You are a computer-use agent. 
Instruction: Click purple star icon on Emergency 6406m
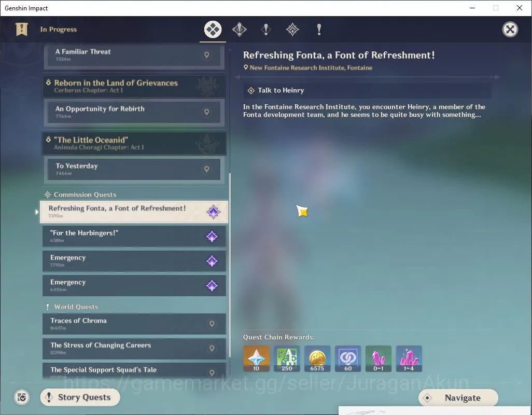(212, 286)
